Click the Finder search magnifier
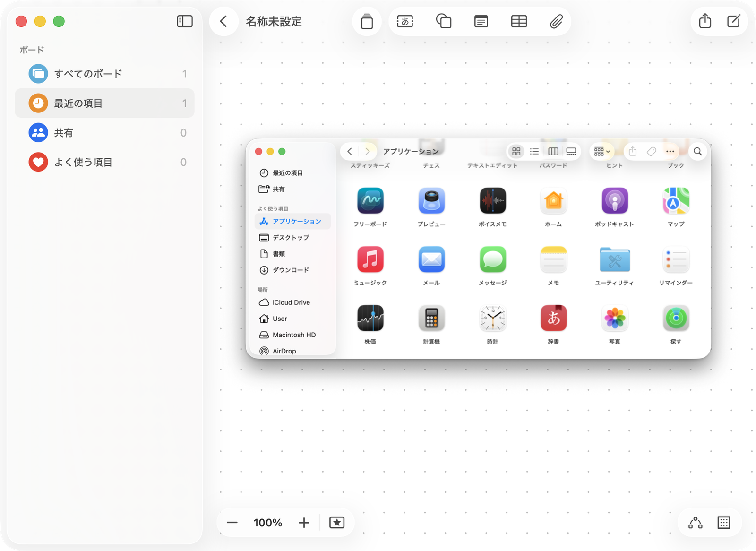Screen dimensions: 756x551 click(698, 151)
